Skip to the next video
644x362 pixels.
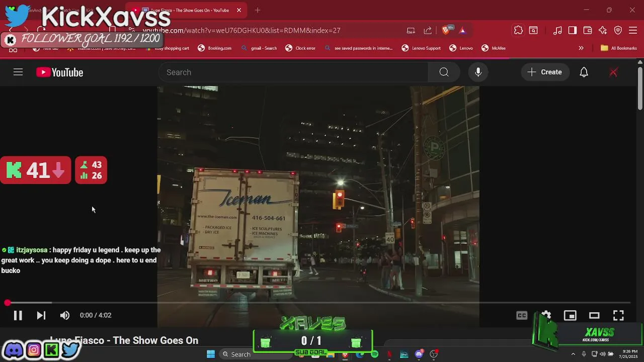41,315
